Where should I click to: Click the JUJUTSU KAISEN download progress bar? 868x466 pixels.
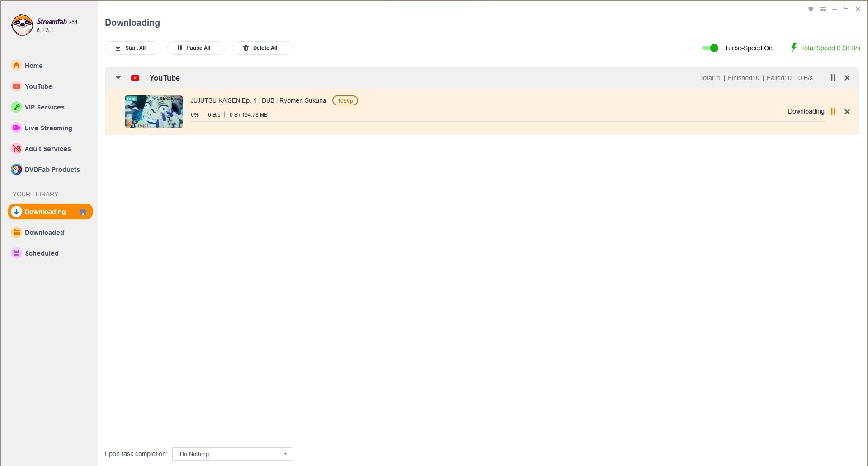508,122
